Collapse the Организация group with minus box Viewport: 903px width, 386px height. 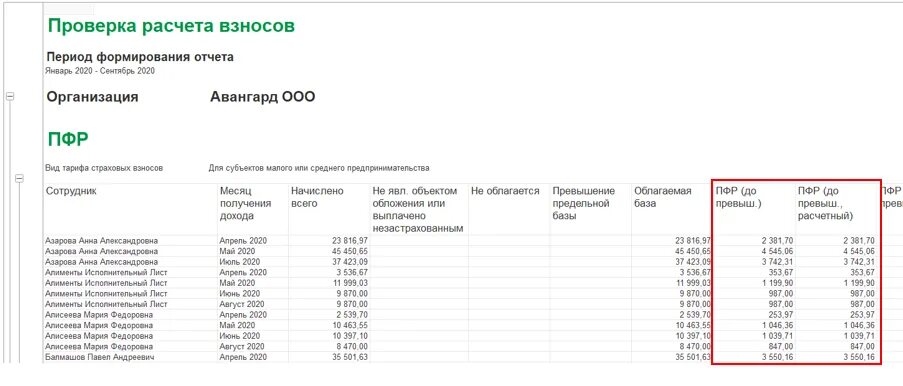point(10,97)
